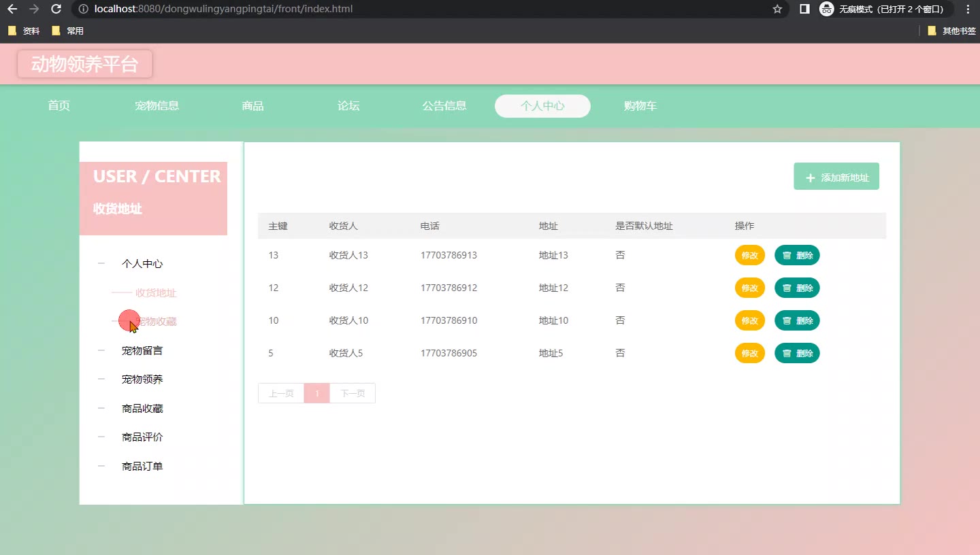The image size is (980, 555).
Task: Select page 1 in pagination
Action: click(316, 393)
